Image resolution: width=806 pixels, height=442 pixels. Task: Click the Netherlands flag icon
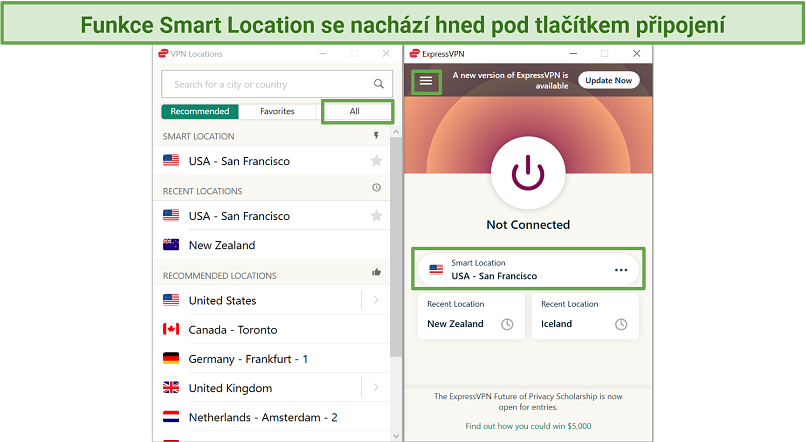click(171, 417)
